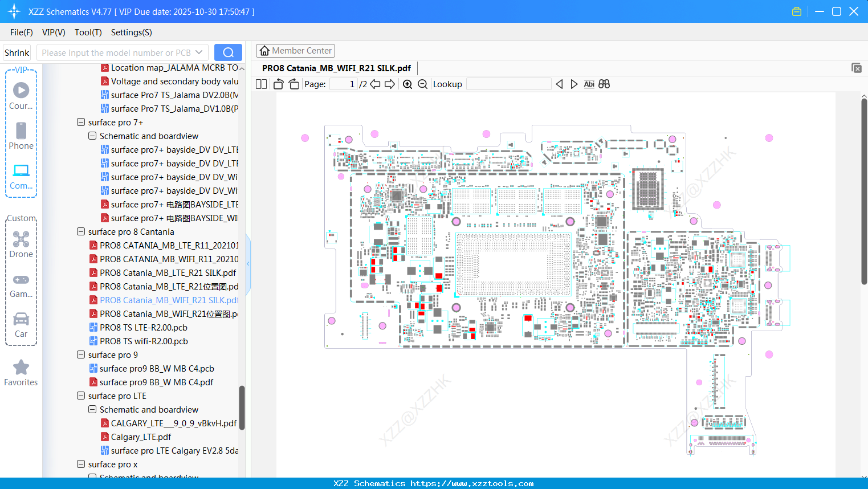
Task: Open the Settings(S) menu
Action: 132,32
